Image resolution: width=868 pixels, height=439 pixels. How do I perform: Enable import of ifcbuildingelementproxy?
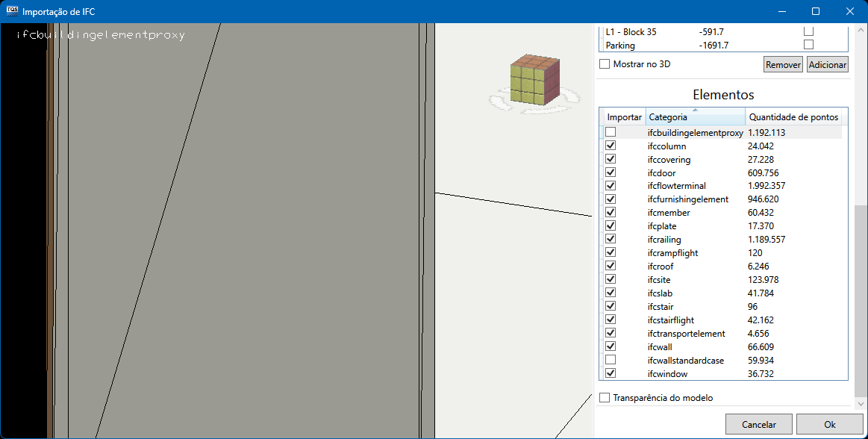click(x=611, y=132)
